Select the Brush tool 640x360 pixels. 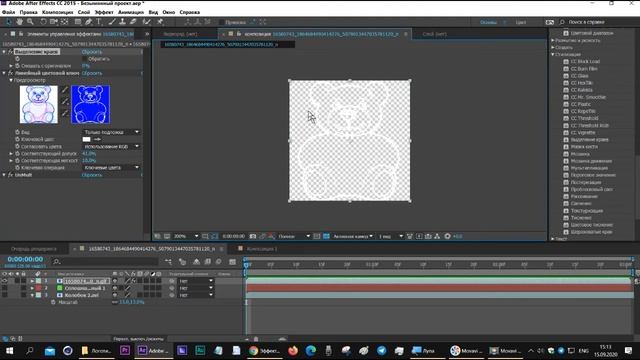click(x=112, y=22)
